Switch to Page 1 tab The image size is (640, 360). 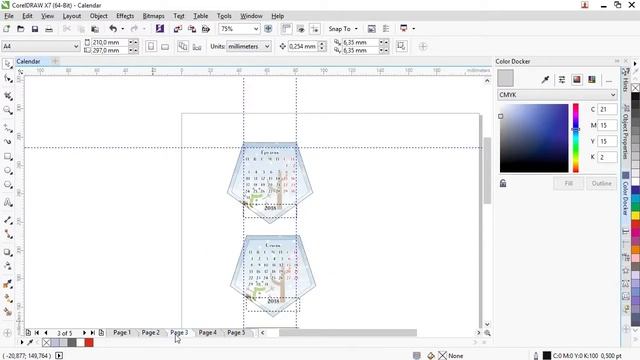click(x=122, y=333)
